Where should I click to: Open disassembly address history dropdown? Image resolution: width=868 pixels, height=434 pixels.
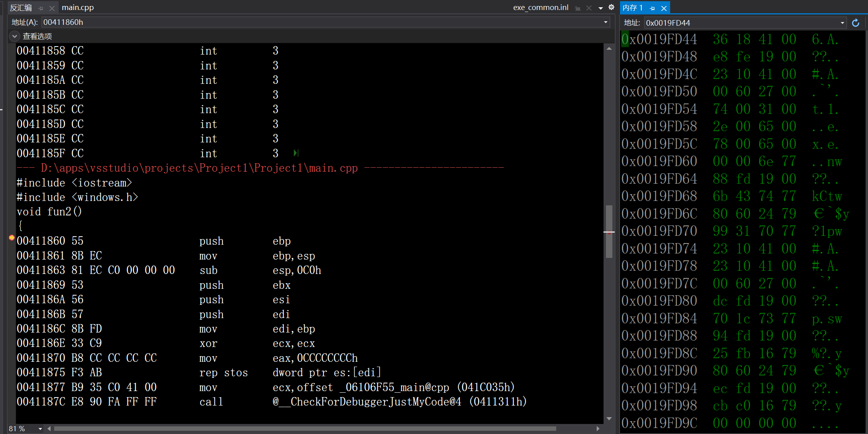click(606, 22)
